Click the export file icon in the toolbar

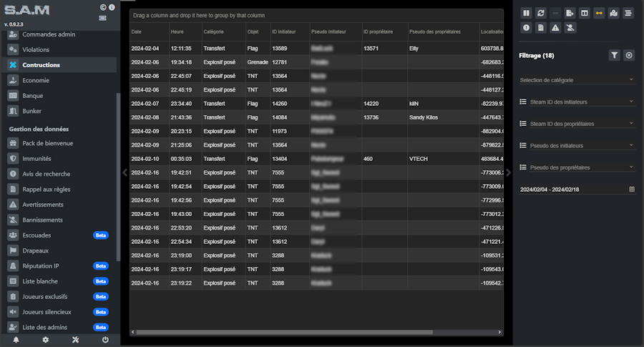coord(570,13)
